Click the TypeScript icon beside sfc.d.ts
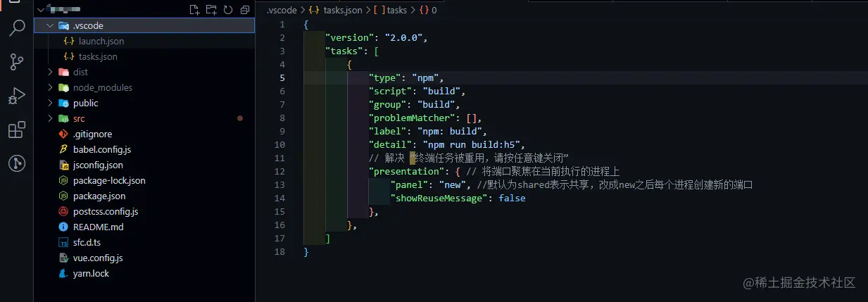 click(63, 242)
